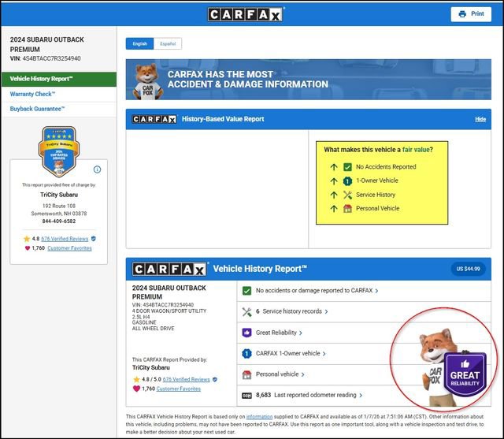The height and width of the screenshot is (439, 504).
Task: Click the blue 1-Owner badge icon
Action: tap(246, 354)
